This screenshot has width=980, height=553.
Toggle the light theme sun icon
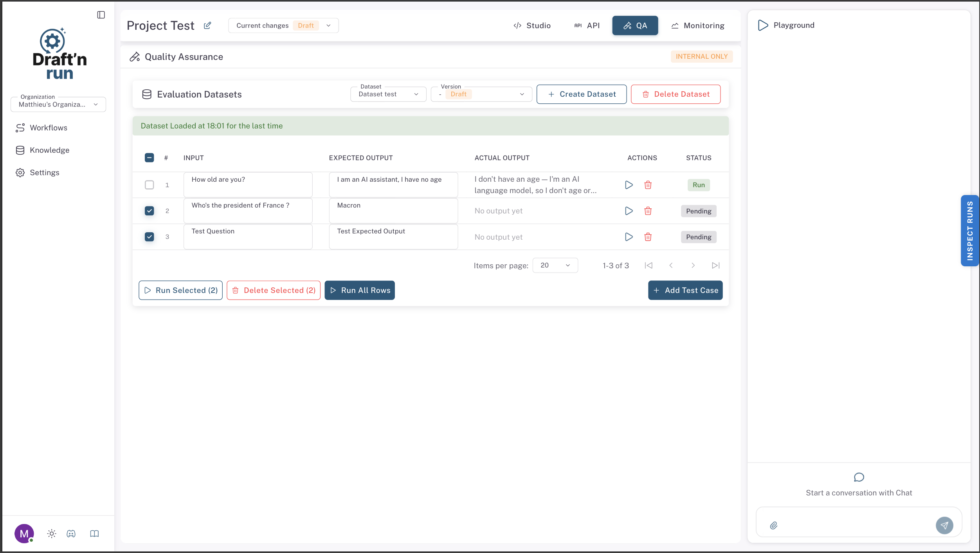[52, 533]
